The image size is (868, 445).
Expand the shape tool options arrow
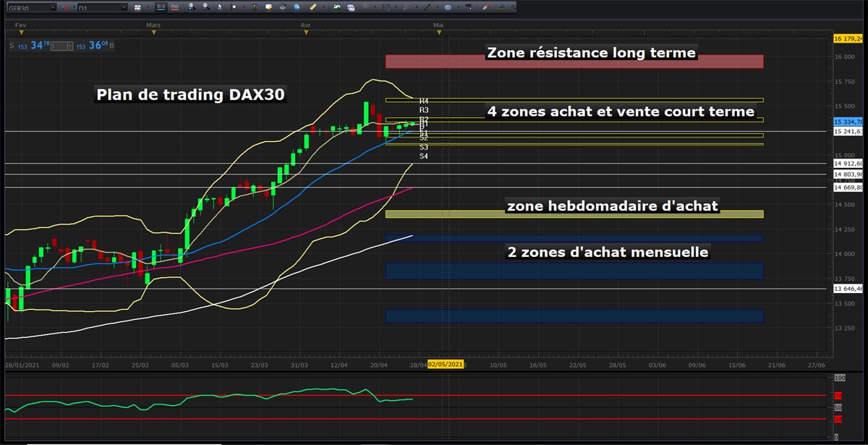pyautogui.click(x=458, y=7)
